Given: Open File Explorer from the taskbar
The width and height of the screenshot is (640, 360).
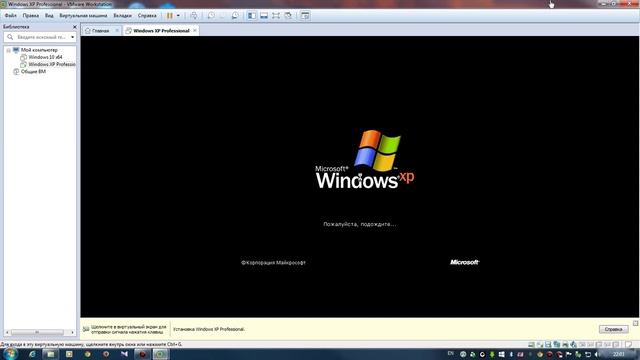Looking at the screenshot, I should point(51,354).
